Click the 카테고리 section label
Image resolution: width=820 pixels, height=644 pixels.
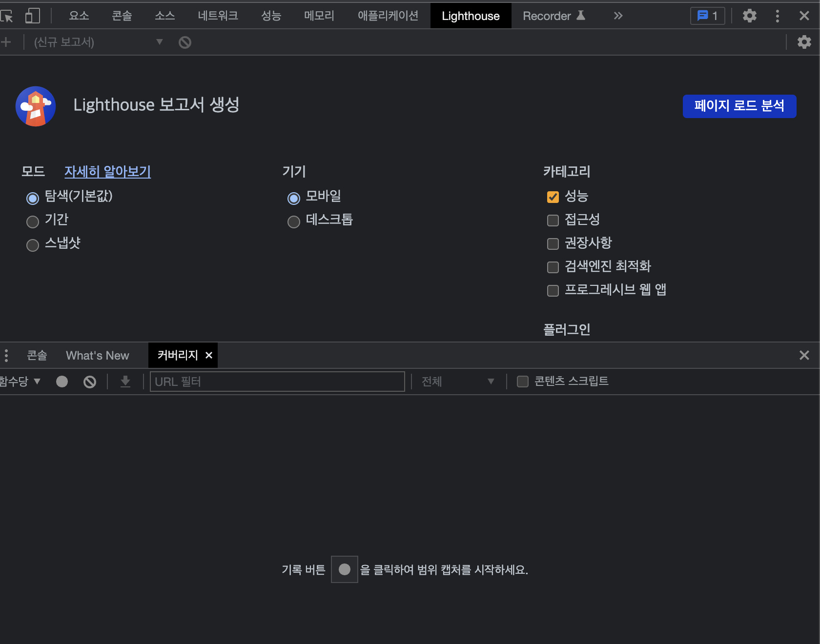coord(567,172)
